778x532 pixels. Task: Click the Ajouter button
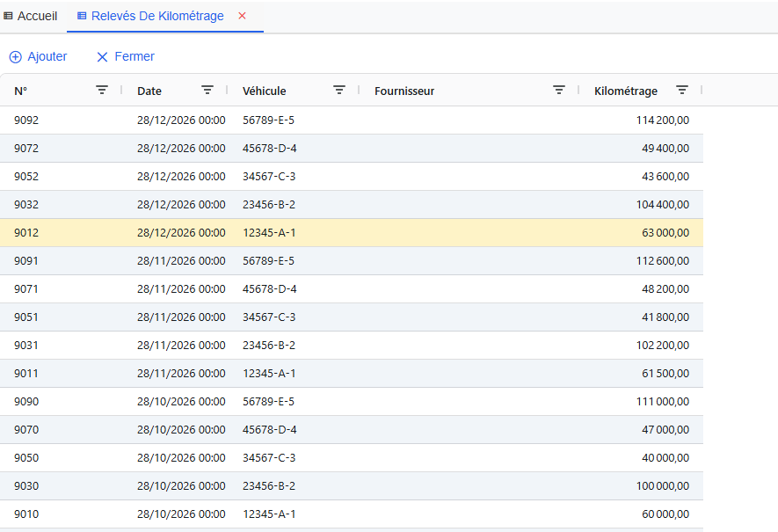(x=38, y=56)
